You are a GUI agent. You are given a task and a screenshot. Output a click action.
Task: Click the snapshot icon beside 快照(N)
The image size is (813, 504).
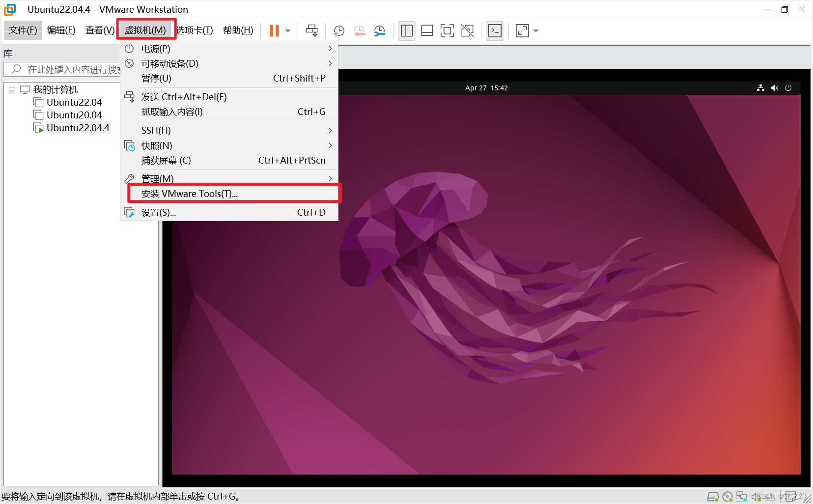pos(129,145)
